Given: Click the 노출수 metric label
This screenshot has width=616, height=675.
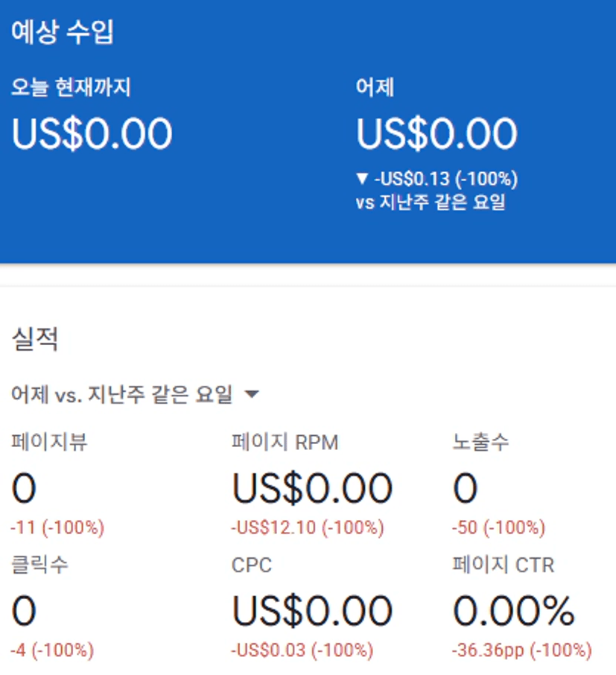Looking at the screenshot, I should click(480, 442).
